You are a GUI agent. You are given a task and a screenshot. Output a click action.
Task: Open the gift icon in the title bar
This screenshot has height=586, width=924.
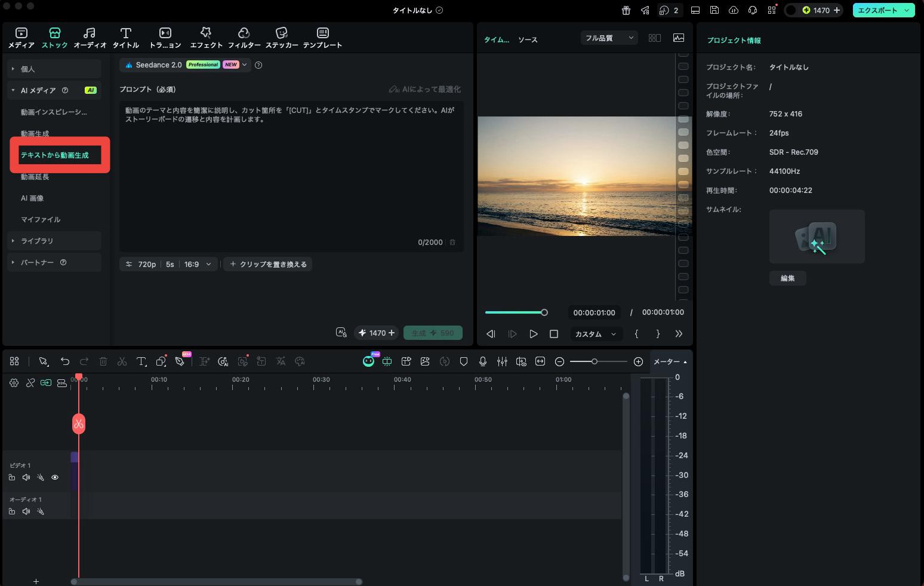(x=626, y=10)
